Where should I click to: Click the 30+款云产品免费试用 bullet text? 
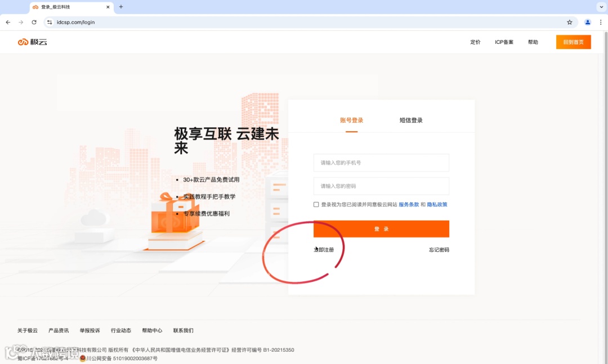211,179
